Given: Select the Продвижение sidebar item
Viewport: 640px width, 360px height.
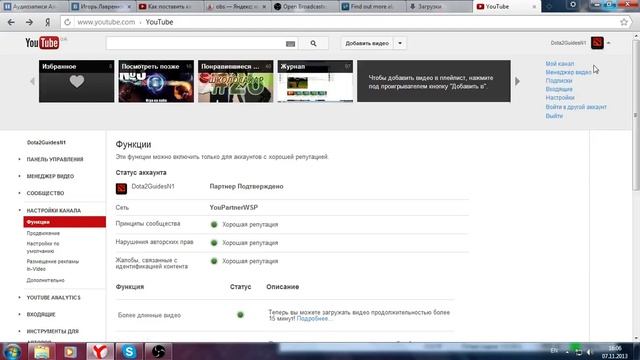Looking at the screenshot, I should [43, 233].
